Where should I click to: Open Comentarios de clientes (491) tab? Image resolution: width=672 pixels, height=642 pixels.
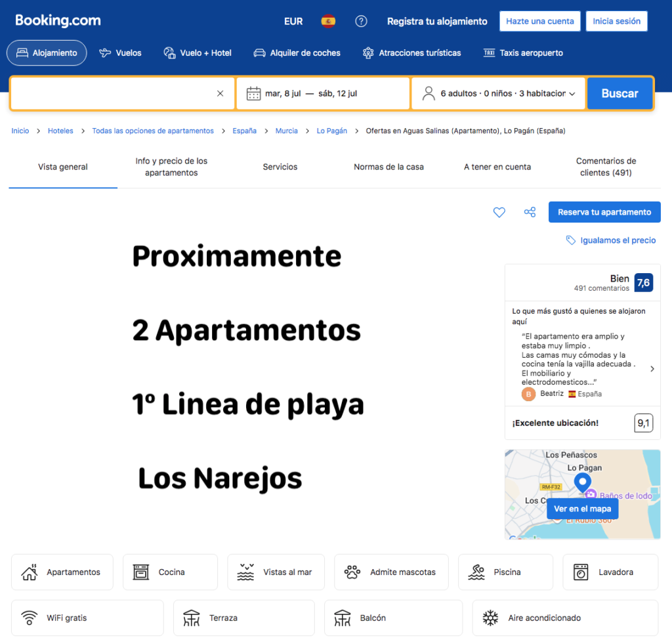(x=606, y=167)
